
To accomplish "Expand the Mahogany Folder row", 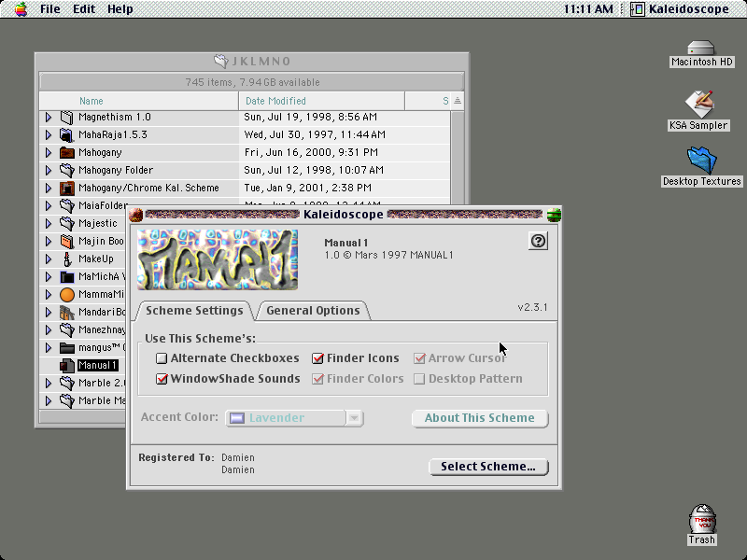I will coord(49,170).
